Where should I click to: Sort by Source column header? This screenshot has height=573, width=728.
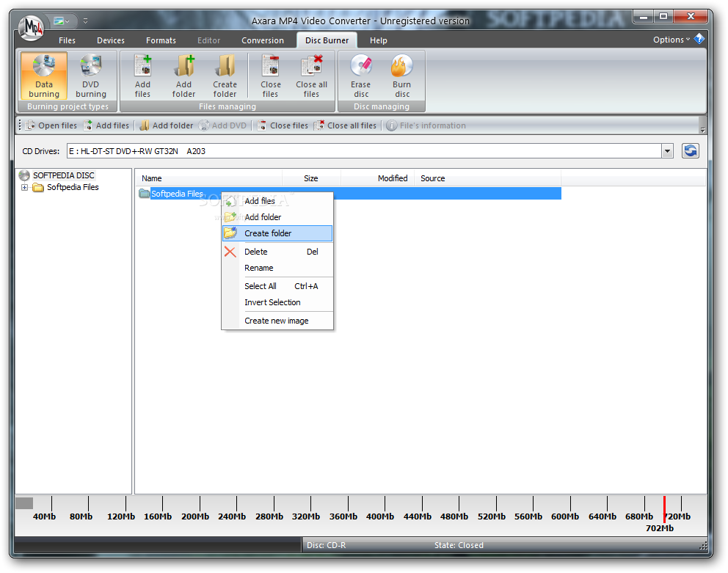[x=487, y=178]
